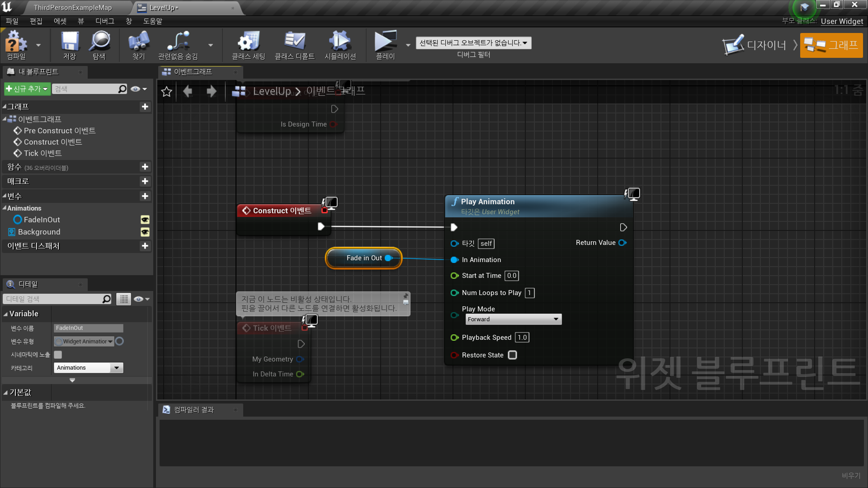Click the Widget Animation type color pill
This screenshot has width=868, height=488.
[119, 342]
